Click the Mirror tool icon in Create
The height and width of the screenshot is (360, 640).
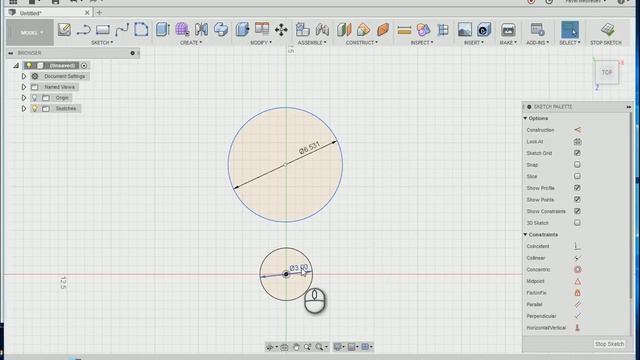pyautogui.click(x=202, y=29)
